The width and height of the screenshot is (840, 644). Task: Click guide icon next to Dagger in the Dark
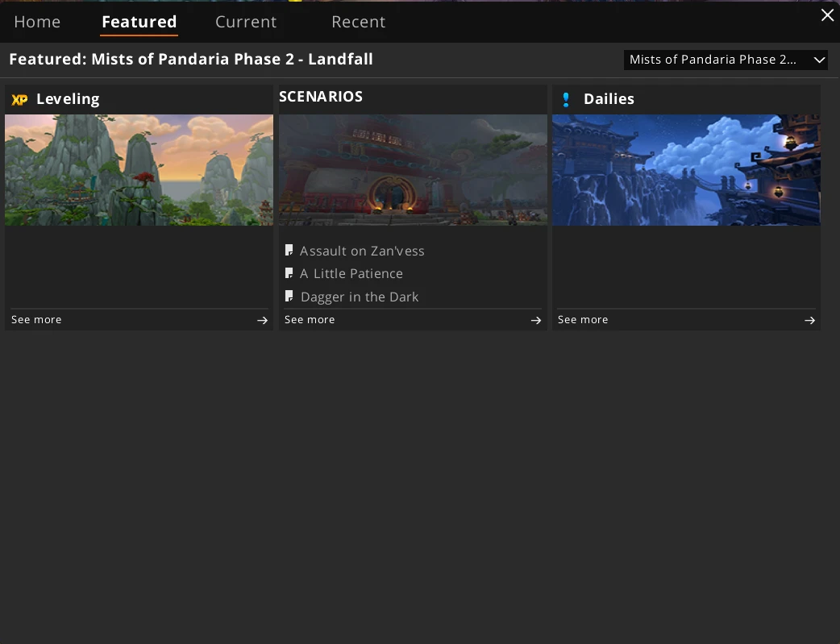tap(289, 297)
